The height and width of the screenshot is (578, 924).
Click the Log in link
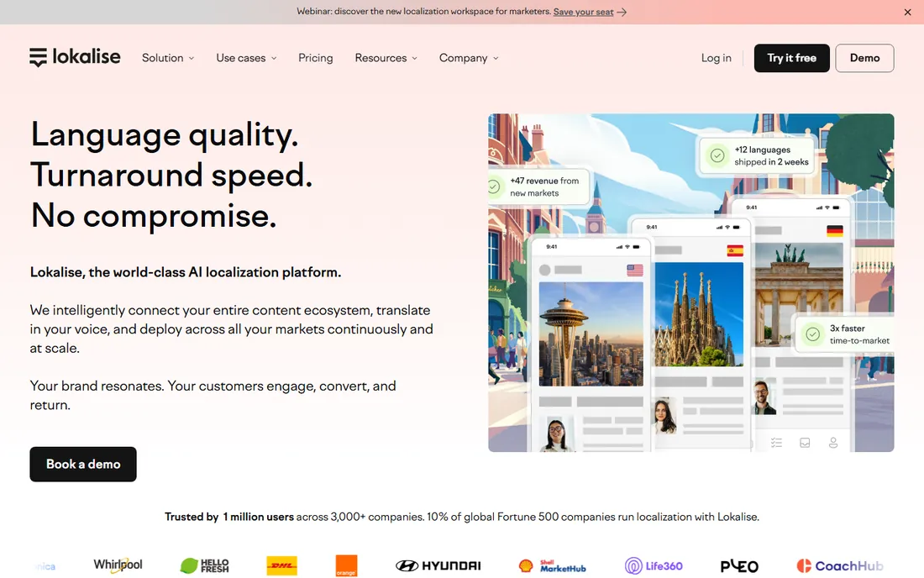click(716, 58)
